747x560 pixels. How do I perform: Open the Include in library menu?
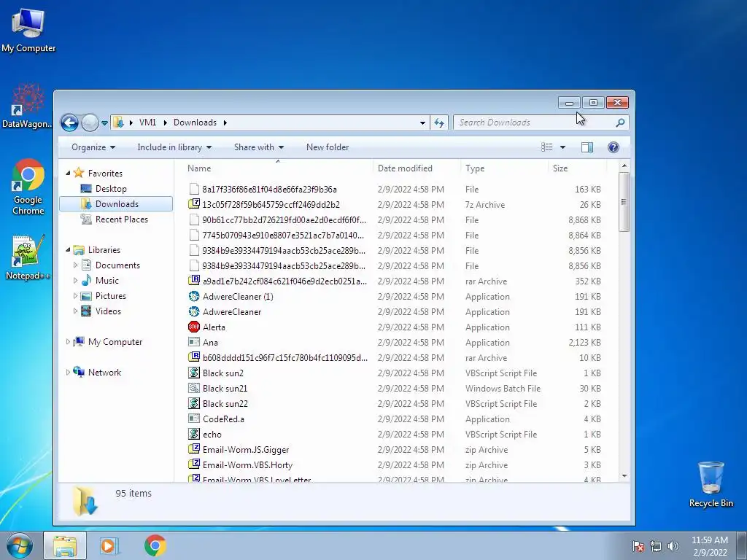pos(174,147)
